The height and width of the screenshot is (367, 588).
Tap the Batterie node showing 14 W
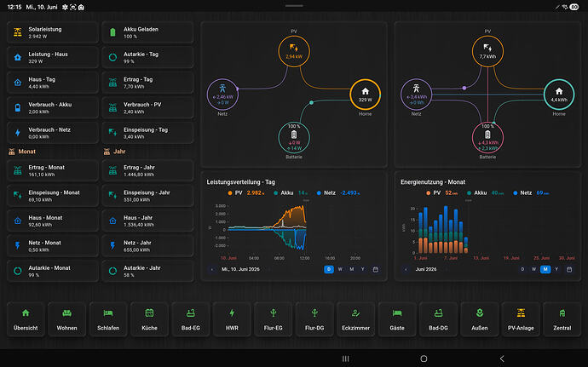coord(294,138)
